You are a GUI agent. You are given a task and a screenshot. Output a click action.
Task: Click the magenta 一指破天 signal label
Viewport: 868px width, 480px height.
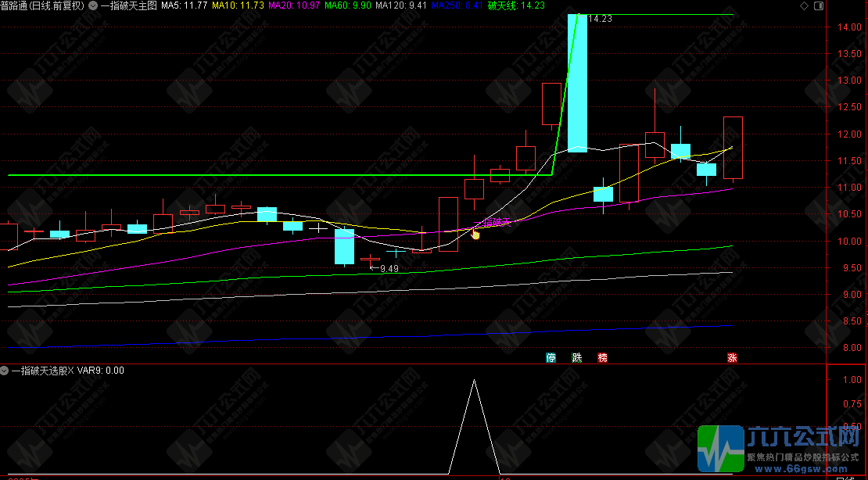[x=493, y=223]
